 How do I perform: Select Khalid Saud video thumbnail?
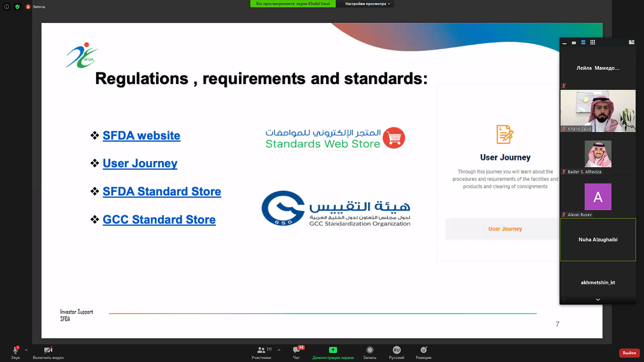click(598, 111)
